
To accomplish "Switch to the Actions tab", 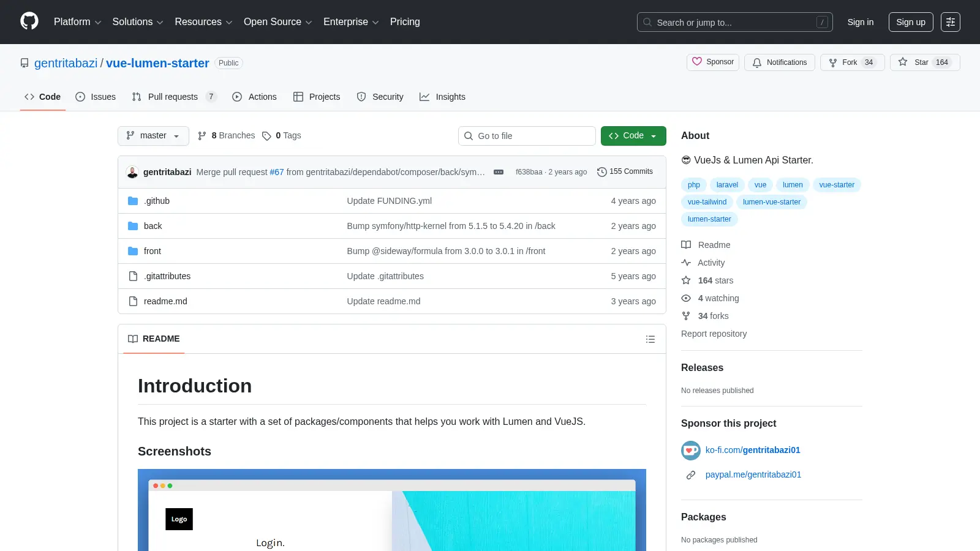I will point(255,97).
